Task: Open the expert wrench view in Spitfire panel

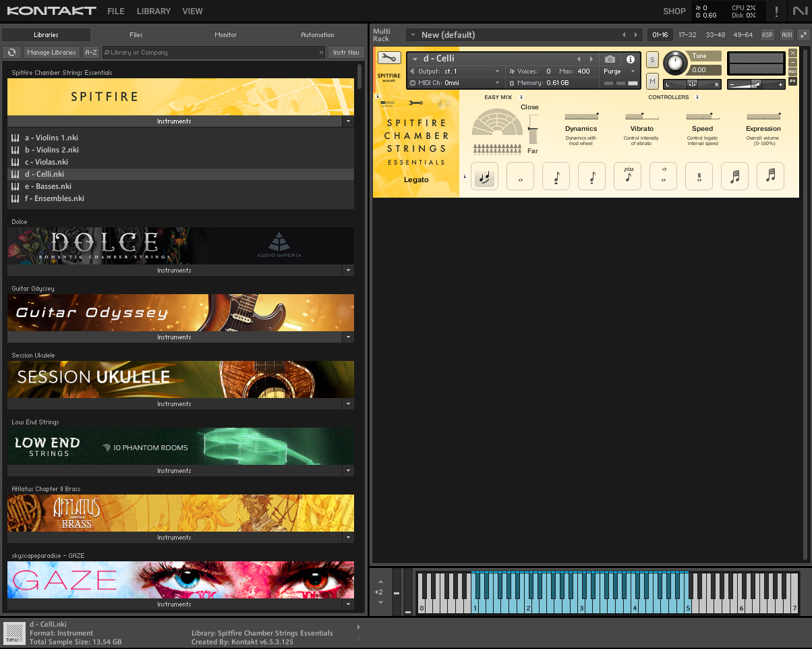Action: (415, 103)
